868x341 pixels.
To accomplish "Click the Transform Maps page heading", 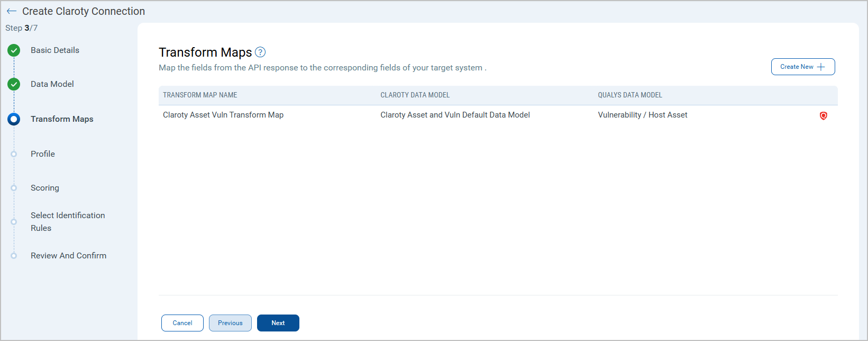I will [x=205, y=52].
